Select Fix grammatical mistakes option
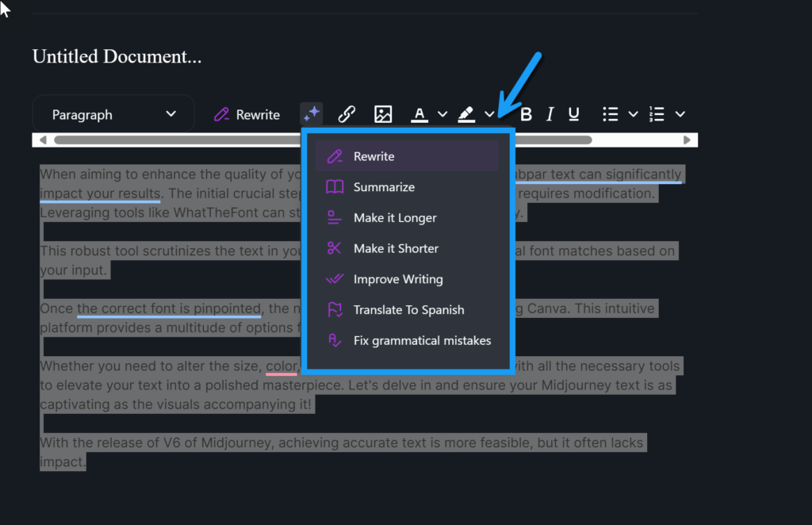Image resolution: width=812 pixels, height=525 pixels. coord(422,341)
